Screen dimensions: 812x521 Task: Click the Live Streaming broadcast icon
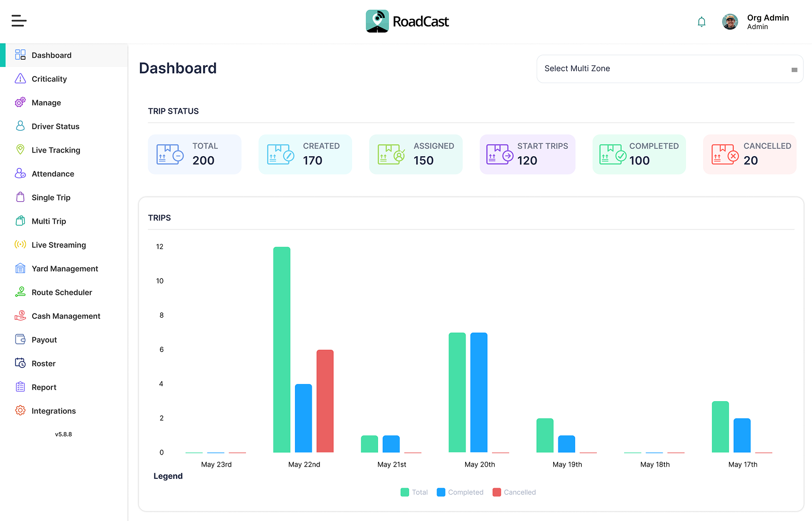[20, 245]
